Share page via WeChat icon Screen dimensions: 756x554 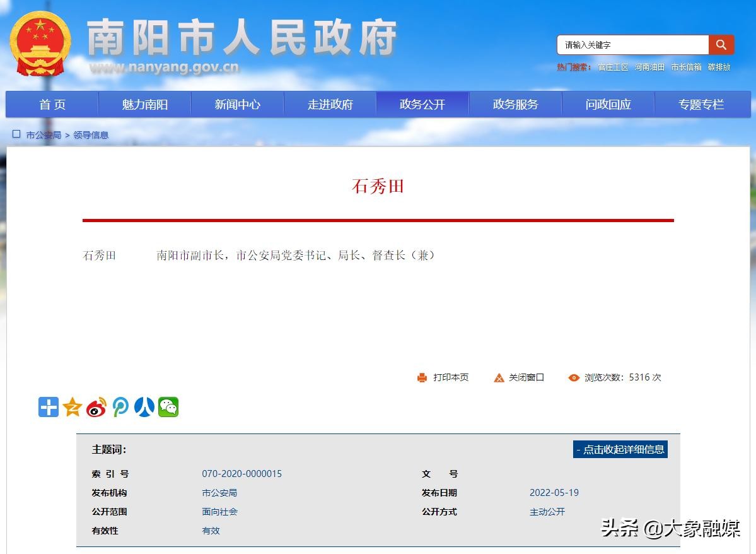(x=168, y=407)
